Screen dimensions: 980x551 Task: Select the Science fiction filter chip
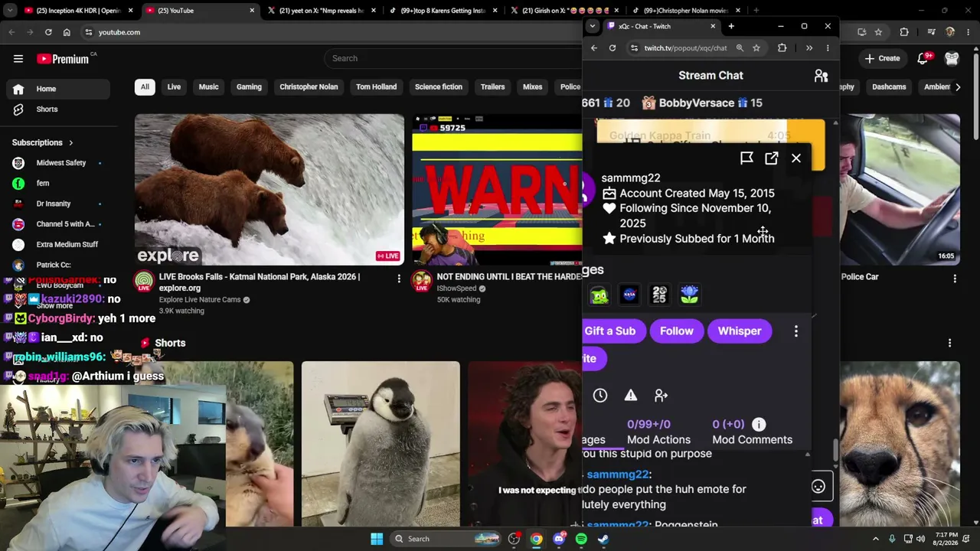click(439, 87)
